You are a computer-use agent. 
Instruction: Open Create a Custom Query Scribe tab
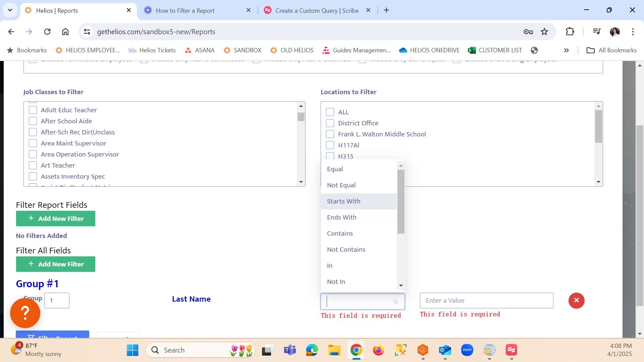pos(317,10)
